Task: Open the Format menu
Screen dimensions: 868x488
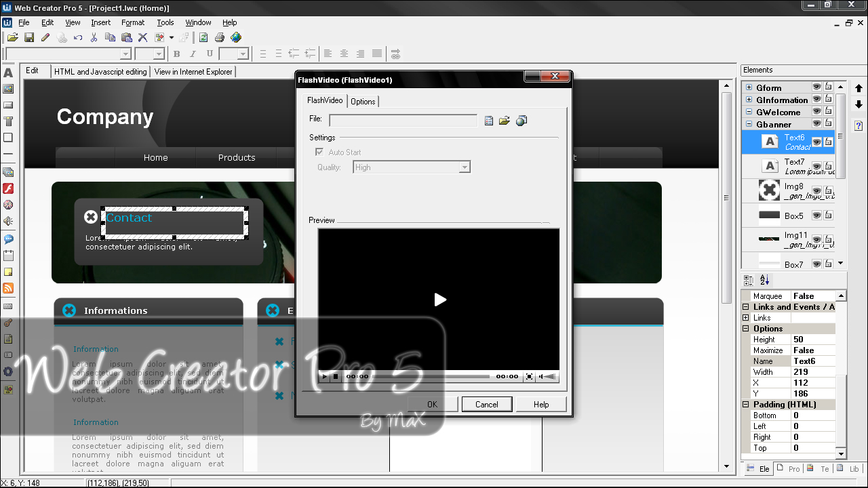Action: point(133,22)
